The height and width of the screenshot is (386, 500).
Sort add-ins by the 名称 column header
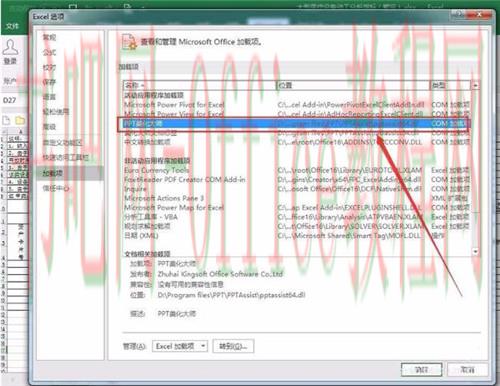point(199,85)
